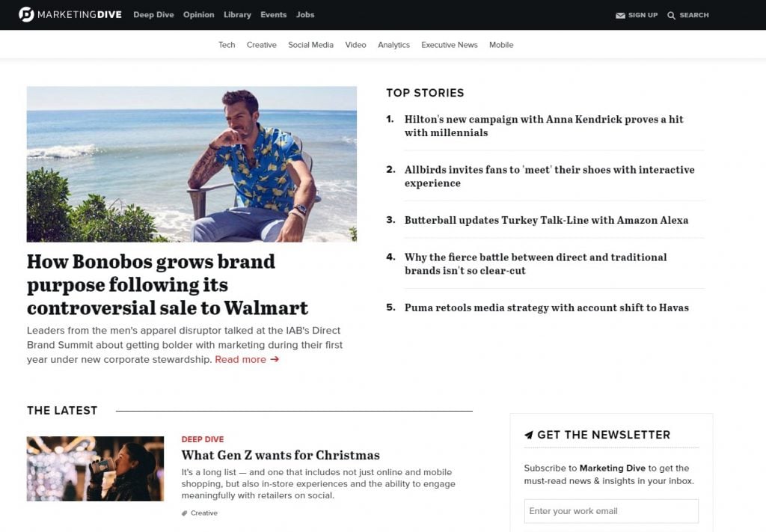Image resolution: width=766 pixels, height=532 pixels.
Task: Select the Social Media topic tab
Action: pyautogui.click(x=310, y=45)
